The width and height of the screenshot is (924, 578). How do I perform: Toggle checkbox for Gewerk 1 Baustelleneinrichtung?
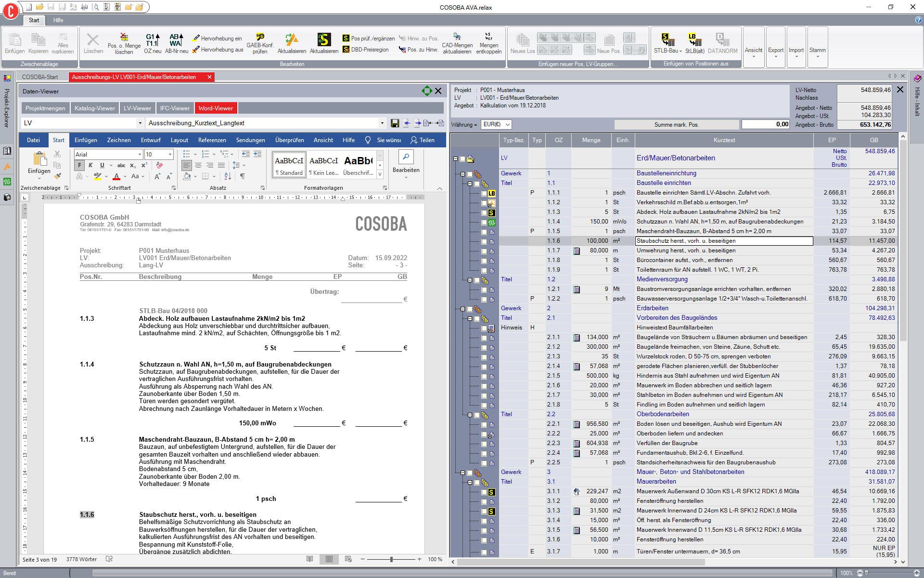tap(470, 174)
